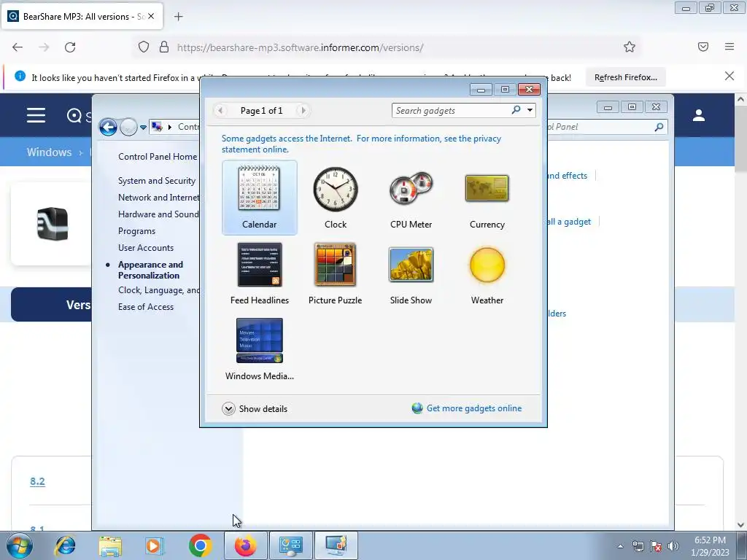Click the BearShare MP3 app thumbnail
Viewport: 747px width, 560px height.
point(53,223)
